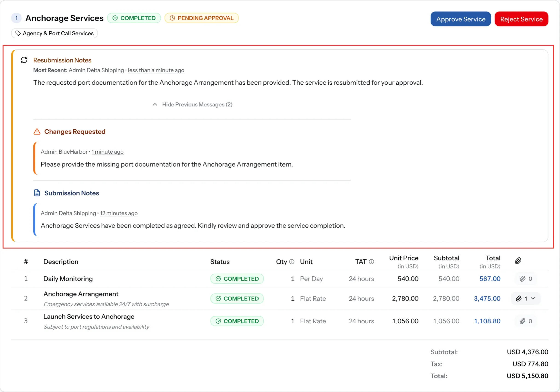Approve the Anchorage Services service
This screenshot has width=560, height=392.
pyautogui.click(x=461, y=19)
